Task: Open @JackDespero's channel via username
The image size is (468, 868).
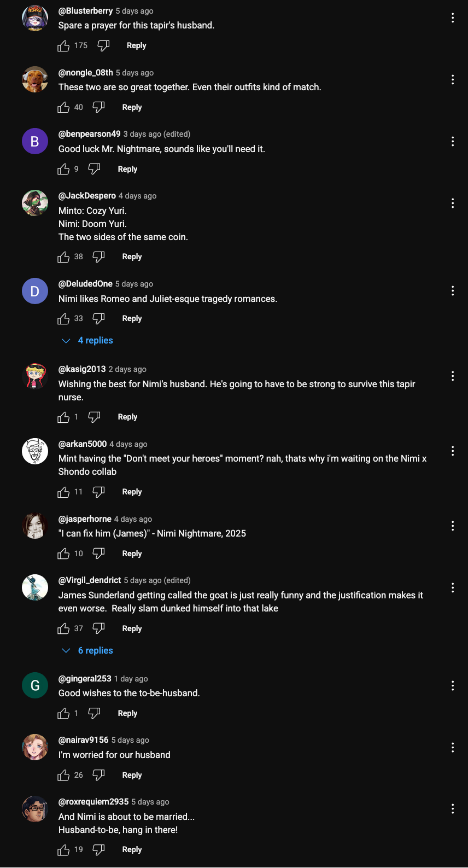Action: click(x=87, y=196)
